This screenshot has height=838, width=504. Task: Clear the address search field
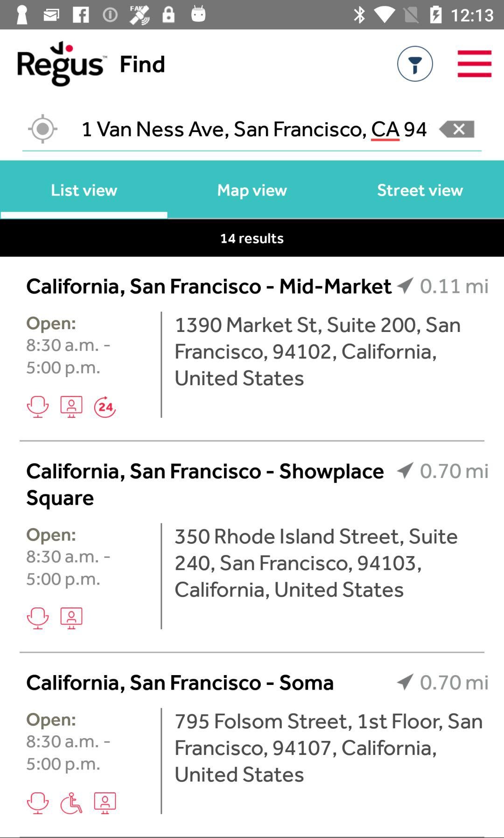pyautogui.click(x=457, y=129)
